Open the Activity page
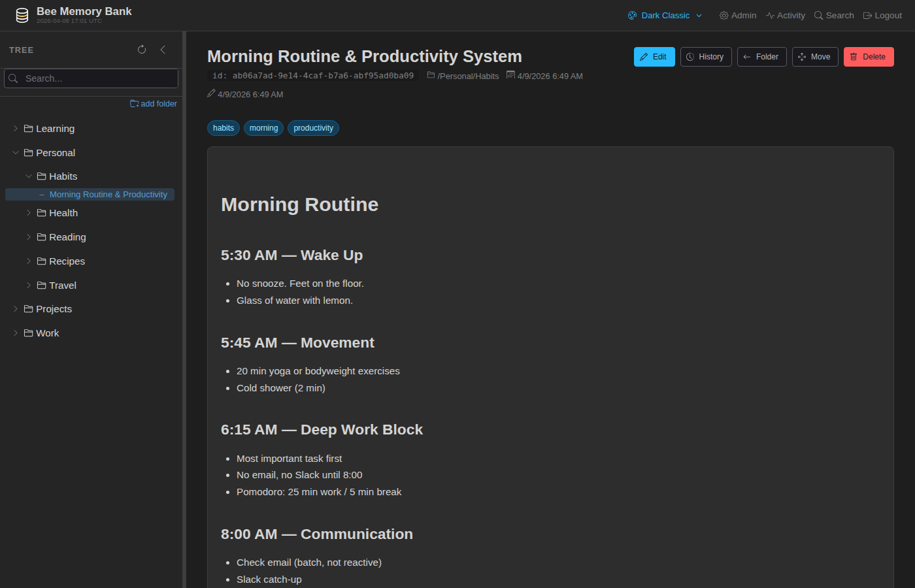This screenshot has height=588, width=915. tap(786, 16)
